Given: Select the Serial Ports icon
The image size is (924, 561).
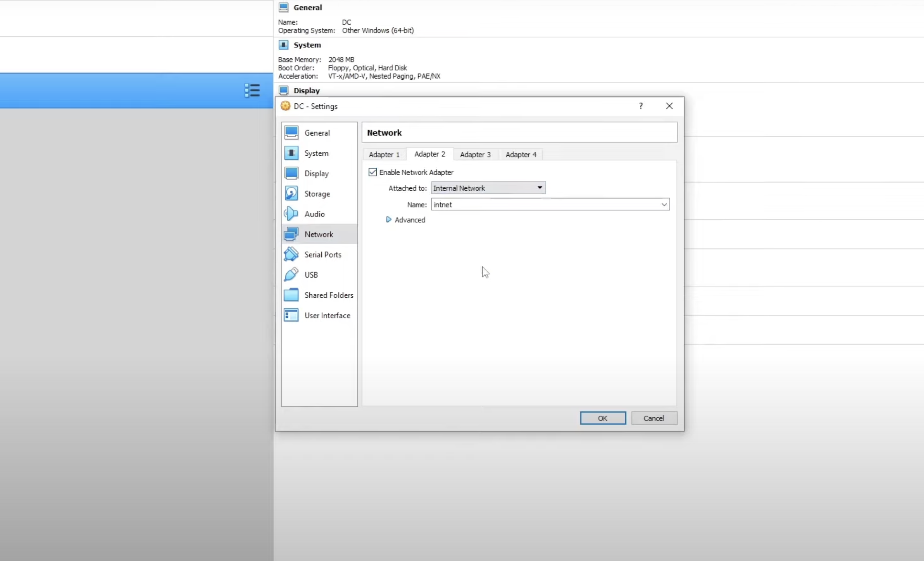Looking at the screenshot, I should (x=291, y=254).
